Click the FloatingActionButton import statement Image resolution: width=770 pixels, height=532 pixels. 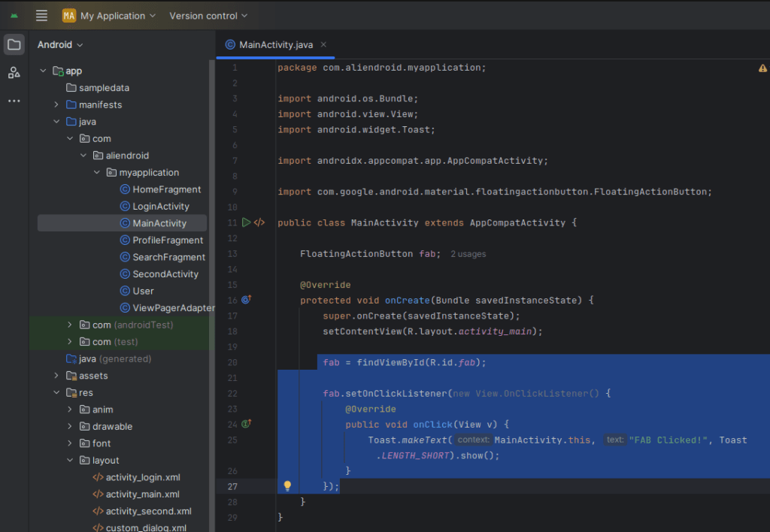click(x=495, y=192)
